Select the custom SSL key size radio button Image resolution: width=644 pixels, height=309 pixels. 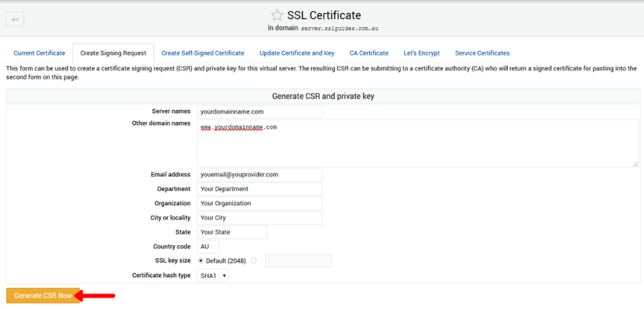(x=254, y=261)
